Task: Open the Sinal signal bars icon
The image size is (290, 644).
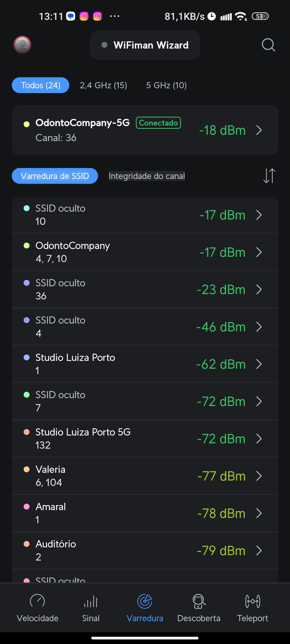Action: pos(91,601)
